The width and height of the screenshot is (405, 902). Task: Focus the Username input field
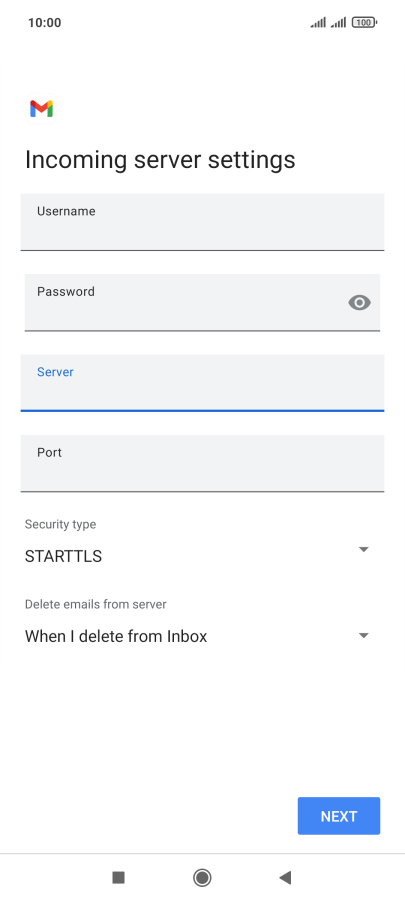202,222
